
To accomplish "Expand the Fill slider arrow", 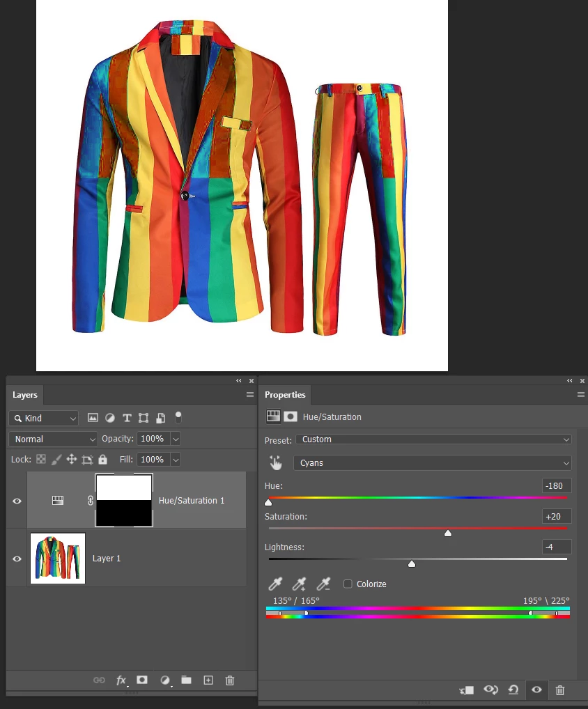I will (176, 460).
